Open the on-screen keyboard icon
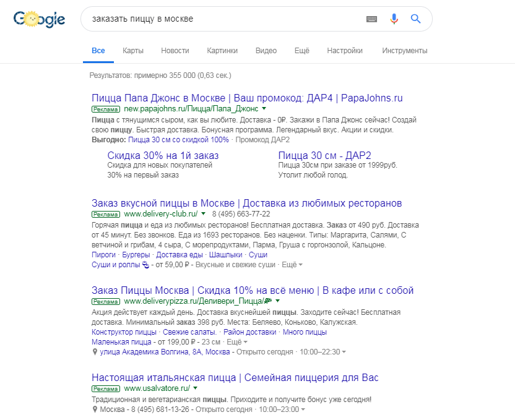The image size is (515, 420). [371, 19]
